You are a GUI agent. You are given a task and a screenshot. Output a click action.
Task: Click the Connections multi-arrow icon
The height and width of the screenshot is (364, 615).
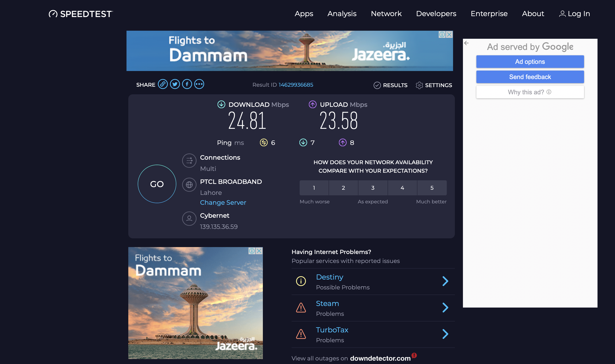click(189, 161)
